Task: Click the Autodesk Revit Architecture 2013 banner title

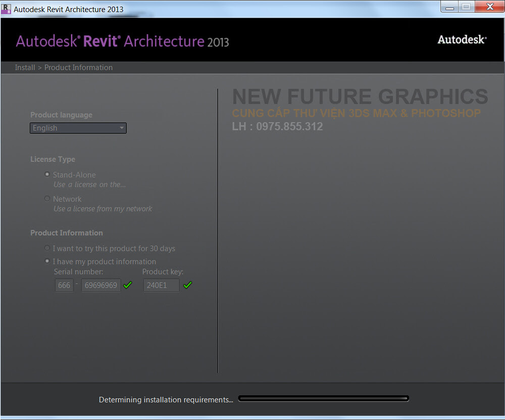Action: pyautogui.click(x=122, y=41)
